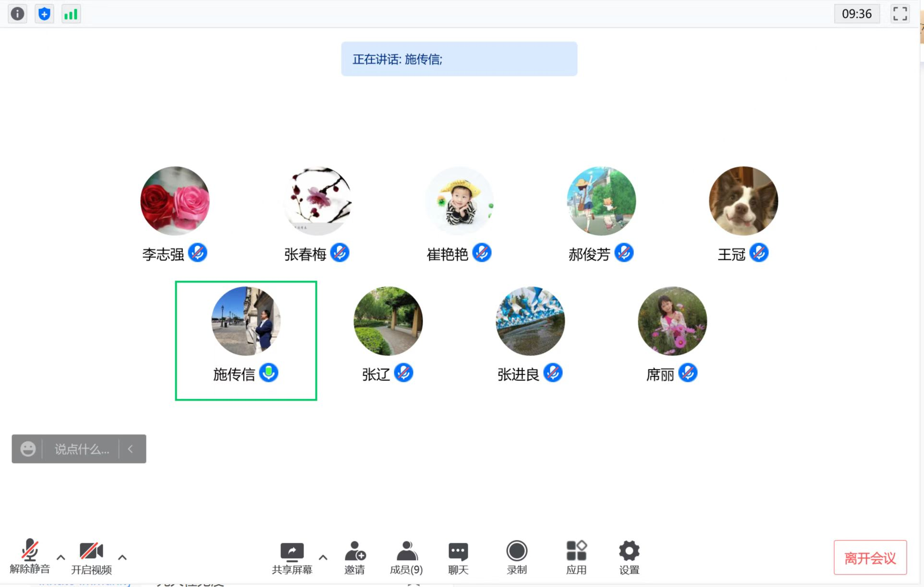Expand video options arrow next to 开启视频
This screenshot has height=587, width=924.
point(122,557)
